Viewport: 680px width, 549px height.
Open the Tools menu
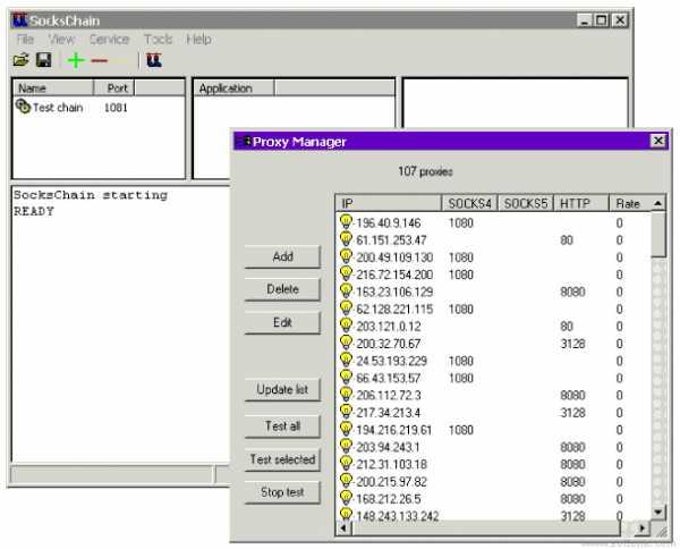coord(158,39)
